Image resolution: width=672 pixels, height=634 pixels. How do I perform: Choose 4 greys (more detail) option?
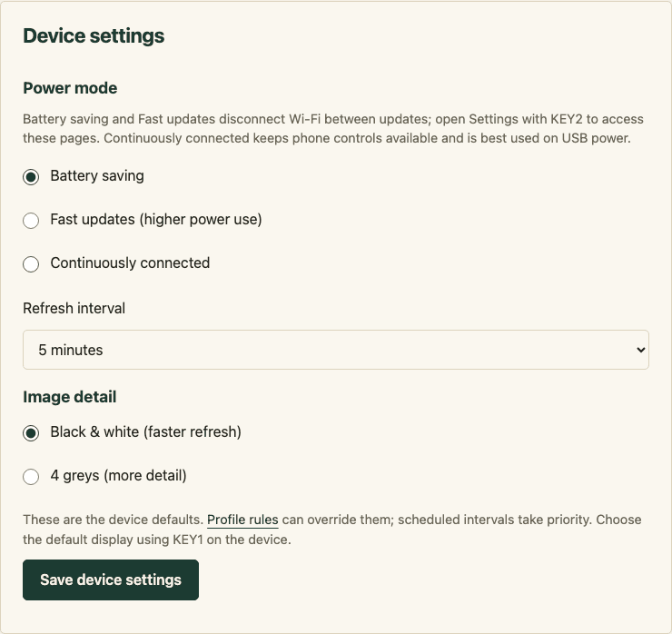31,476
